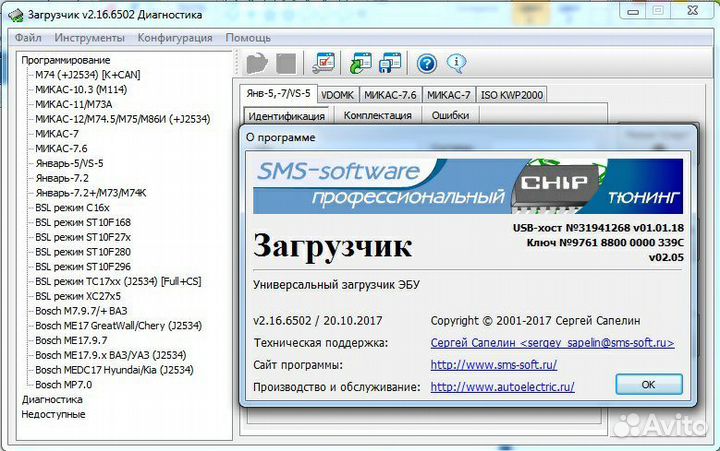Image resolution: width=720 pixels, height=451 pixels.
Task: Click the info speech bubble icon
Action: pos(456,63)
